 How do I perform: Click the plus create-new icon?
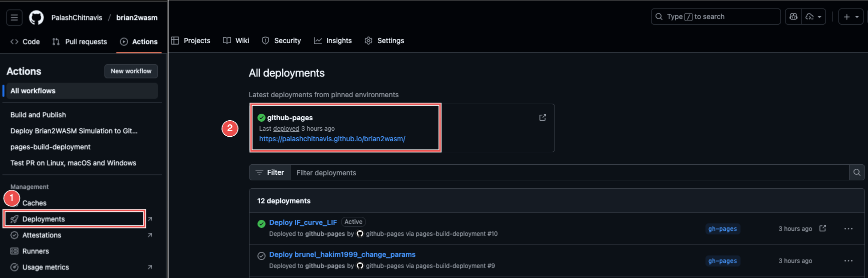[x=847, y=17]
